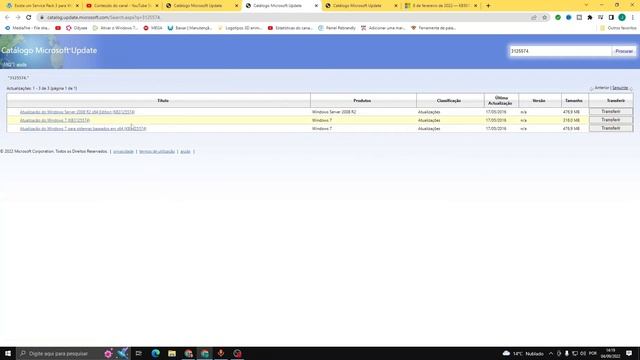Open Task View on the taskbar

coord(139,353)
